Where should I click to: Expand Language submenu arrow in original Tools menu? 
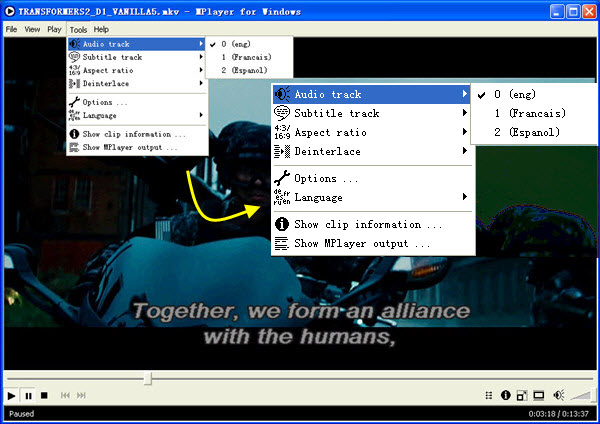pyautogui.click(x=201, y=115)
